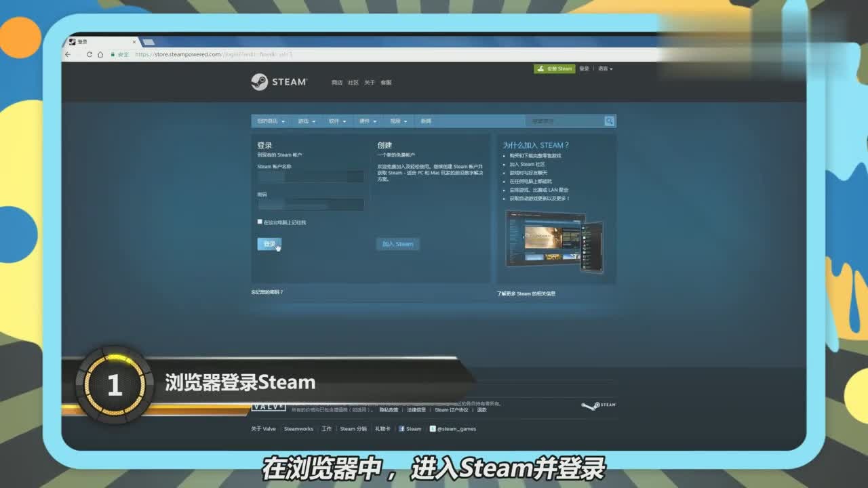Click the Steam client preview screenshot image
The width and height of the screenshot is (868, 488).
[x=554, y=242]
